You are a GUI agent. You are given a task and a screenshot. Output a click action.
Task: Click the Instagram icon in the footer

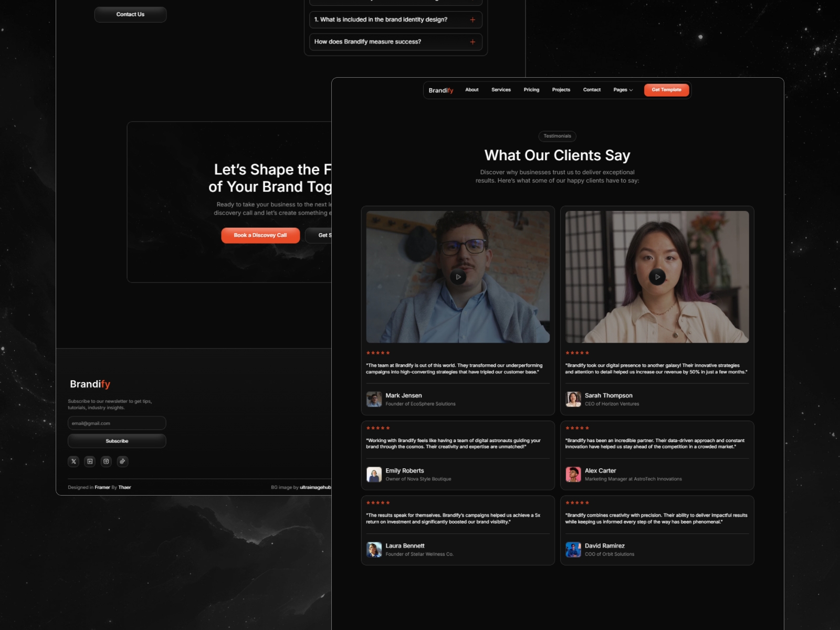click(106, 461)
